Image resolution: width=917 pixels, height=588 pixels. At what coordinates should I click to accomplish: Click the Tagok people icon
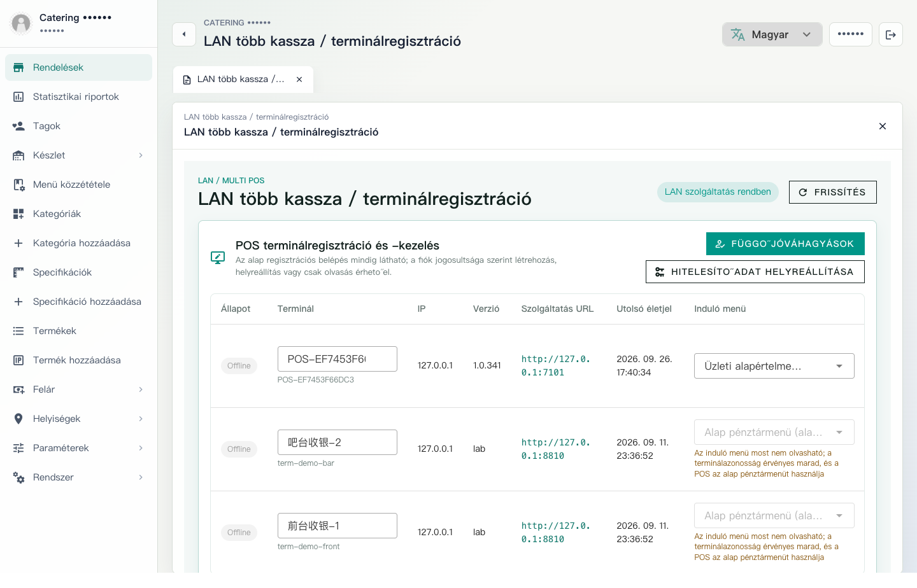click(x=18, y=126)
